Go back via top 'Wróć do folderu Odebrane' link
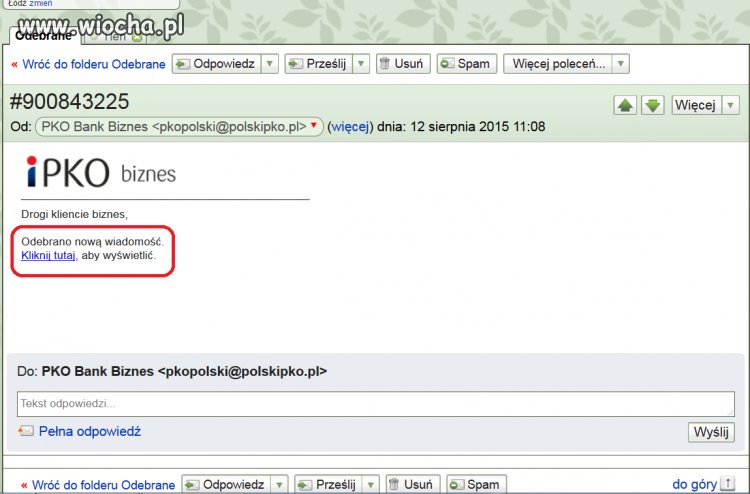The width and height of the screenshot is (750, 494). 94,64
